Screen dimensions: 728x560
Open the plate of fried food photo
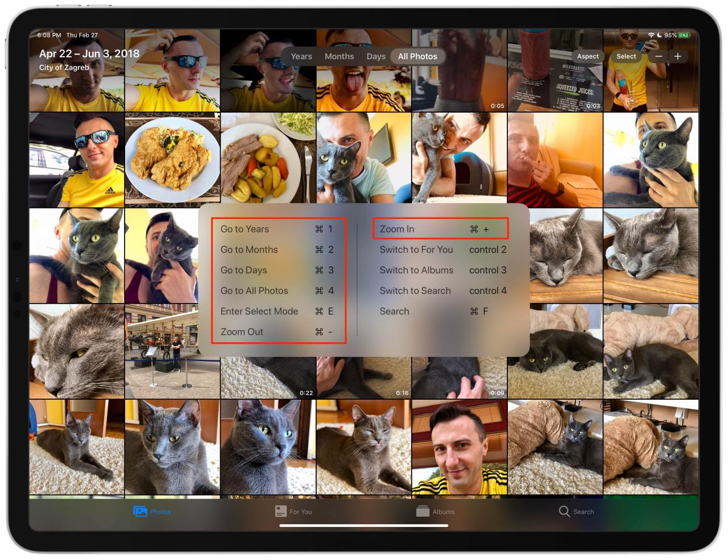172,158
